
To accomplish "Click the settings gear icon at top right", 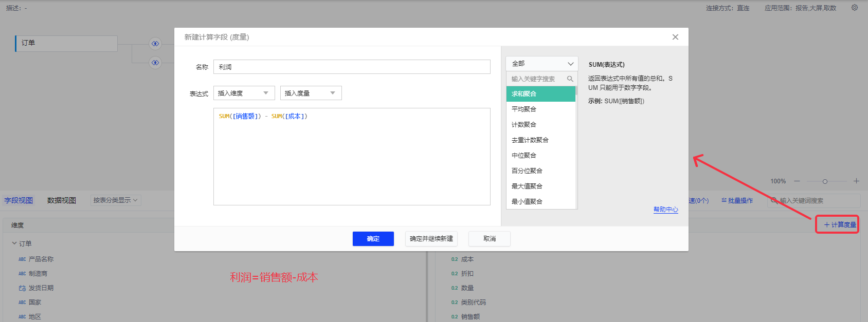I will click(x=855, y=8).
